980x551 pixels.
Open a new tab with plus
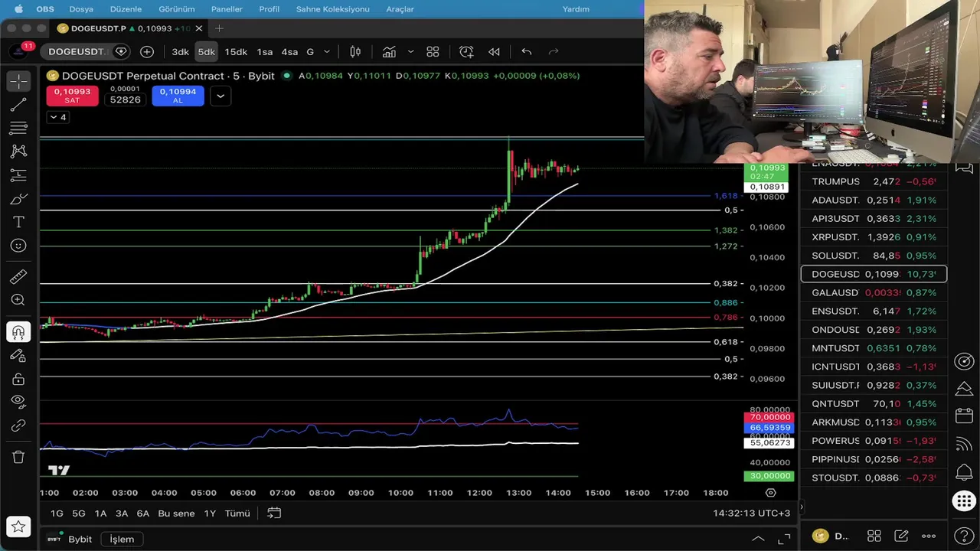[219, 28]
